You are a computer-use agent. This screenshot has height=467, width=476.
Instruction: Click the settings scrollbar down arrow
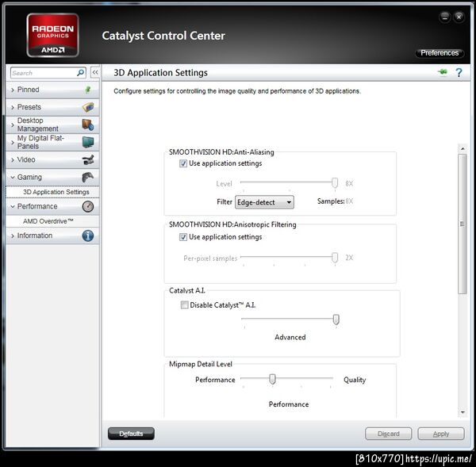coord(463,412)
